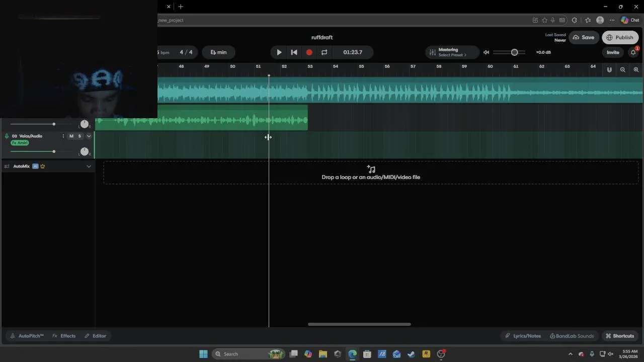Zoom out of the timeline

(x=623, y=70)
